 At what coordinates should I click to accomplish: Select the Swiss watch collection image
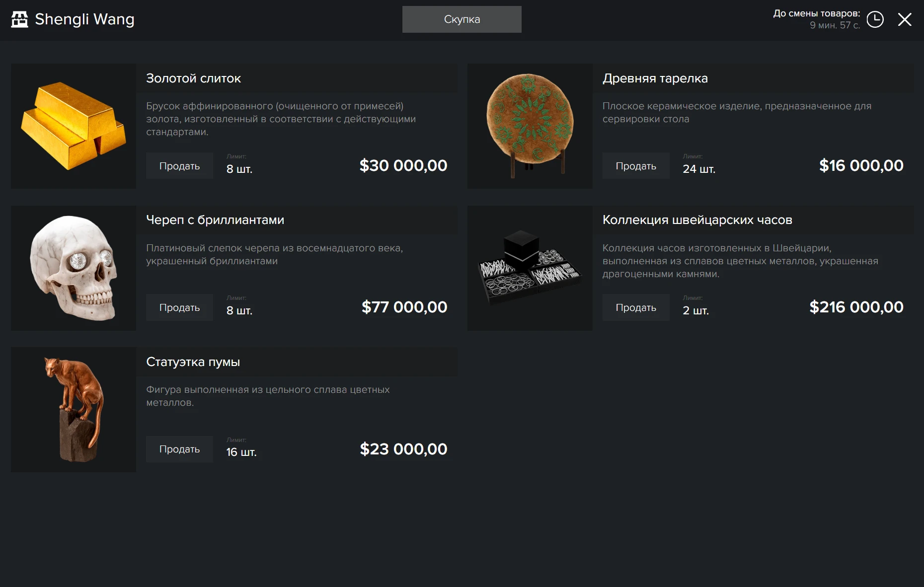click(530, 268)
